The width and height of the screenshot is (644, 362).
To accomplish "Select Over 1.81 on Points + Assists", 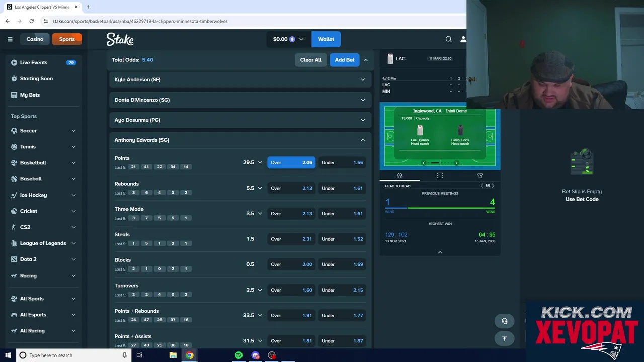I will pos(291,341).
